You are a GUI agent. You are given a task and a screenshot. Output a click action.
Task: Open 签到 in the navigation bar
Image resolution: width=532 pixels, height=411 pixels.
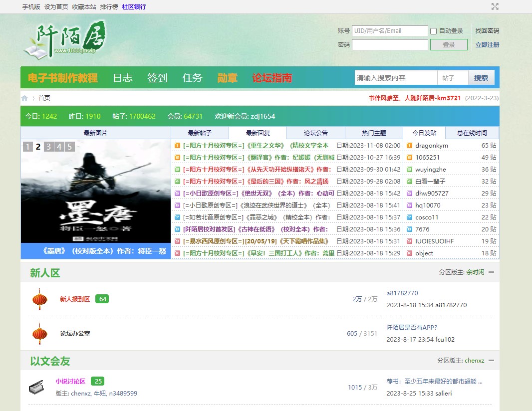[157, 78]
